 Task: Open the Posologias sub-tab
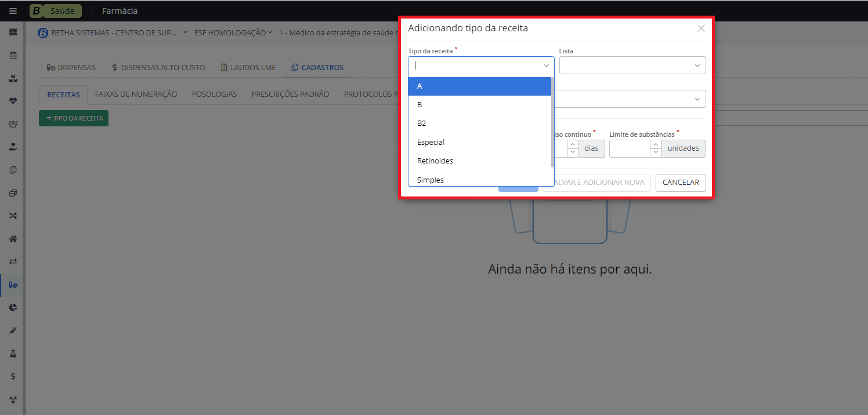[214, 94]
